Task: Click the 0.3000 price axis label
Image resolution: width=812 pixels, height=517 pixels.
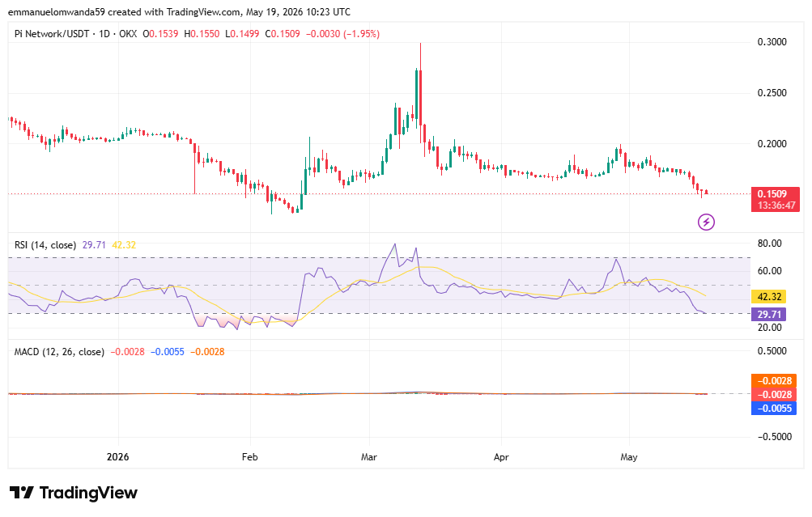Action: (x=772, y=42)
